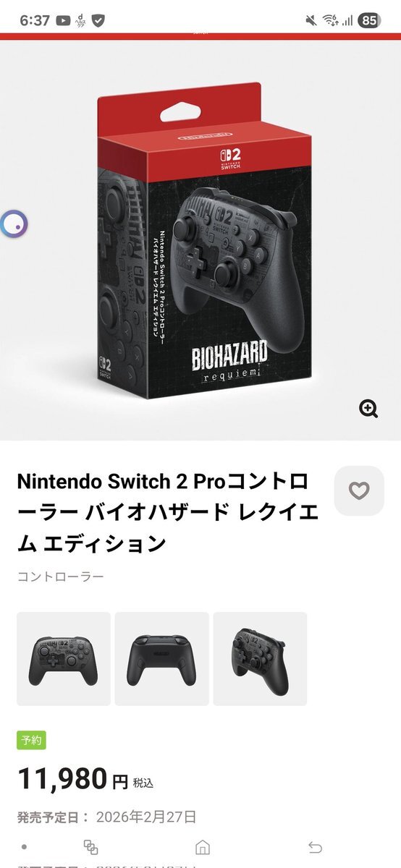401x868 pixels.
Task: Tap the 発売予定日 2026年2月27日 release date
Action: (x=106, y=817)
